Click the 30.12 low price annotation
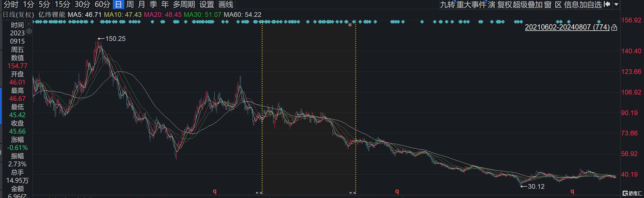The image size is (644, 198). click(536, 186)
